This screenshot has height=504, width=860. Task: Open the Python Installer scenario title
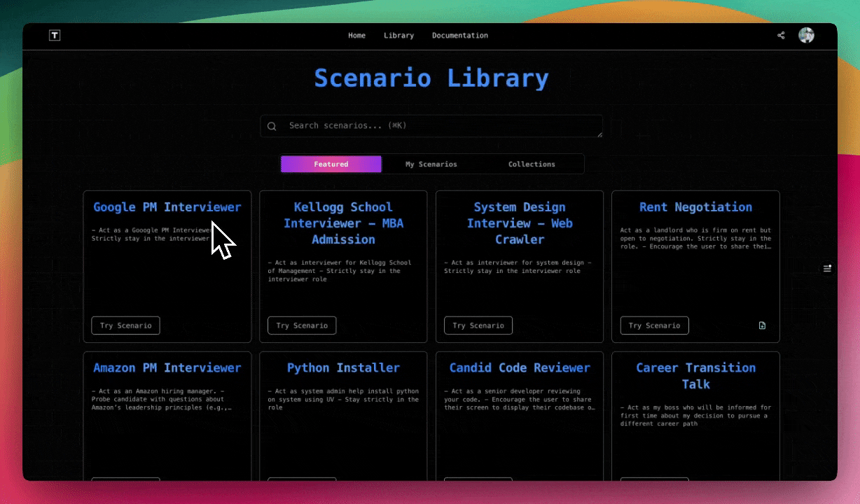coord(343,367)
